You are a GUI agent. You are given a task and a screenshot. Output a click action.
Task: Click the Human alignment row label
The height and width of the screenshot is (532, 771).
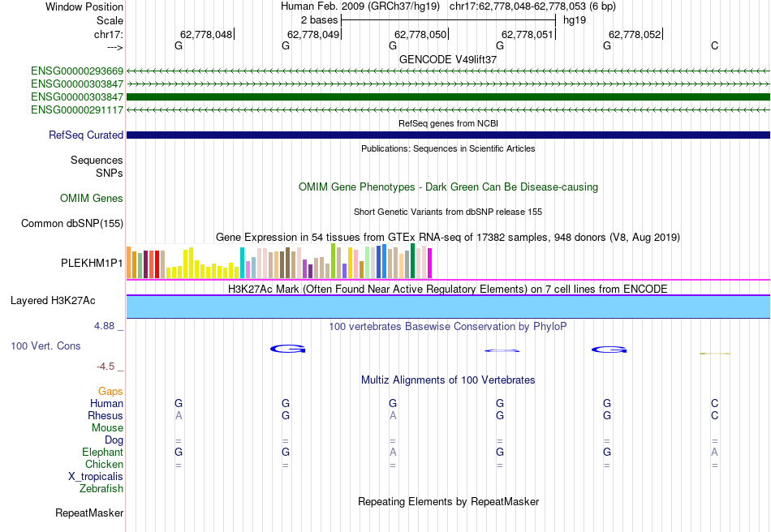[x=106, y=403]
